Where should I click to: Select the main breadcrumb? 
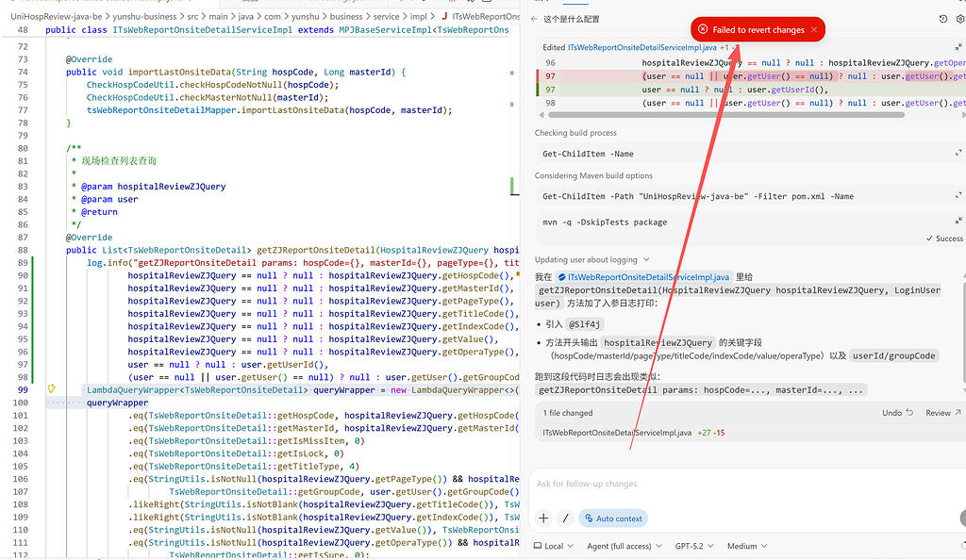(218, 17)
